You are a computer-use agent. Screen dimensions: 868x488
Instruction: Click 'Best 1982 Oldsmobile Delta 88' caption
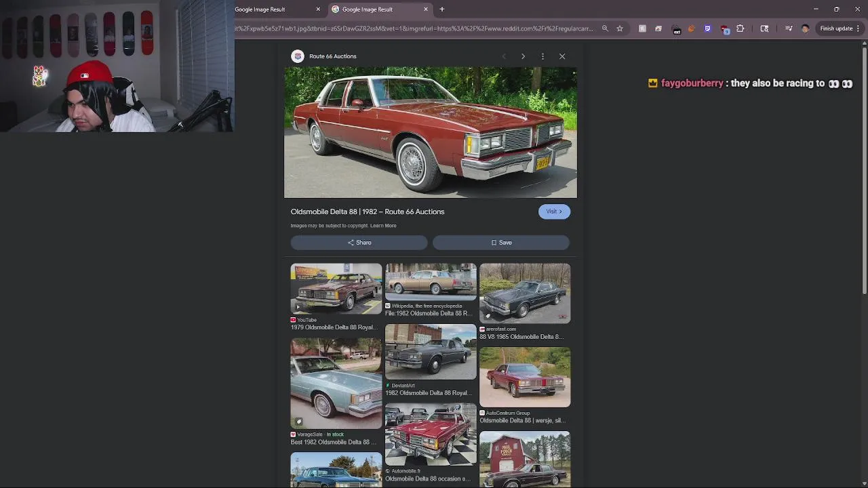(334, 443)
